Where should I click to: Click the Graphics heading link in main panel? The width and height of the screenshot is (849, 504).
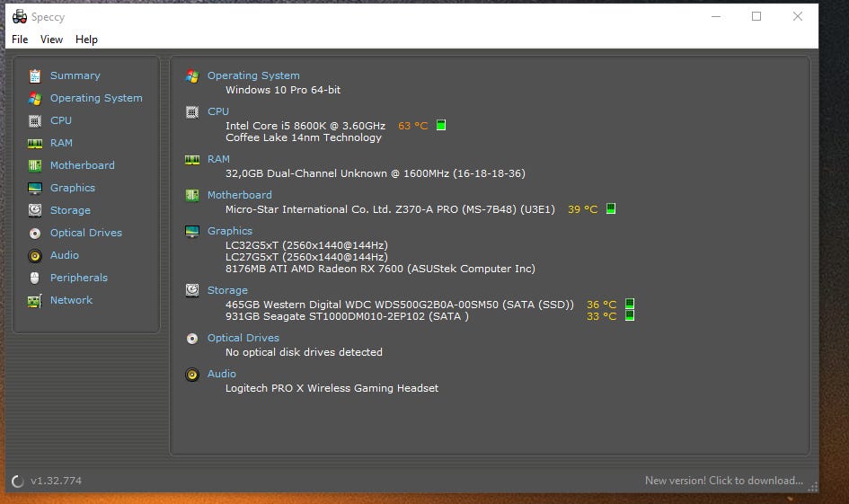point(230,231)
